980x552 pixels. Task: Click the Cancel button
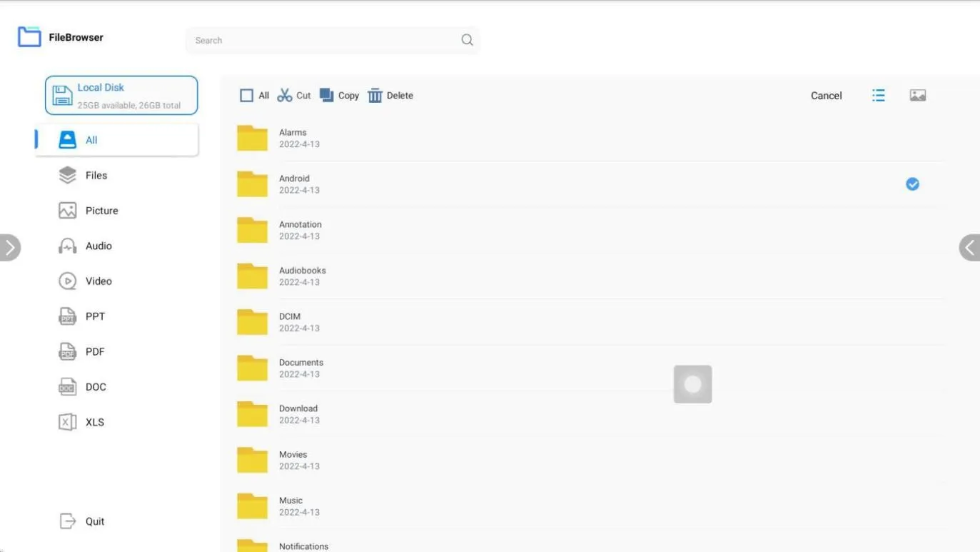coord(826,96)
